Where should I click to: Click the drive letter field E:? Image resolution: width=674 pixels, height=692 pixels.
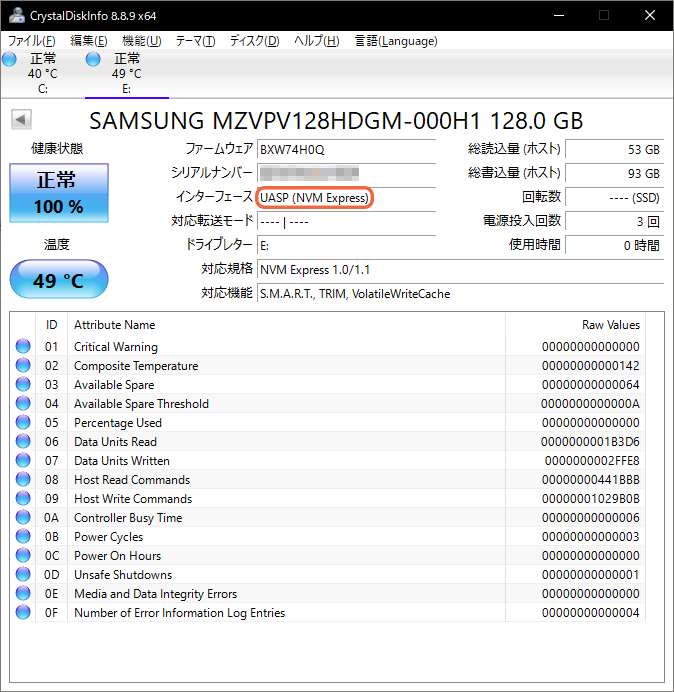click(346, 245)
